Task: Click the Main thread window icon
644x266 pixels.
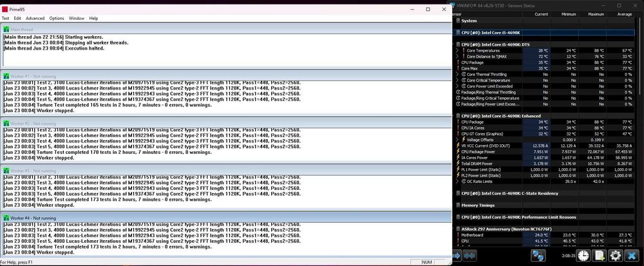Action: [x=6, y=30]
